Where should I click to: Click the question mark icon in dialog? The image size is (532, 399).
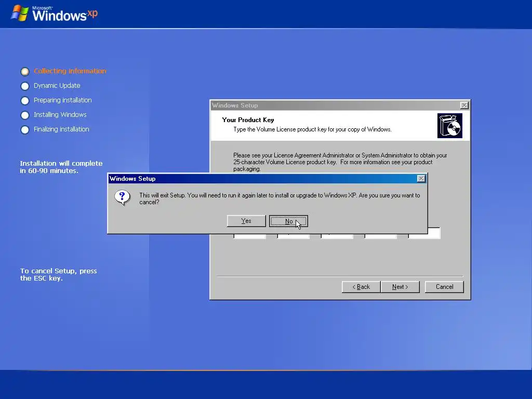pyautogui.click(x=122, y=197)
